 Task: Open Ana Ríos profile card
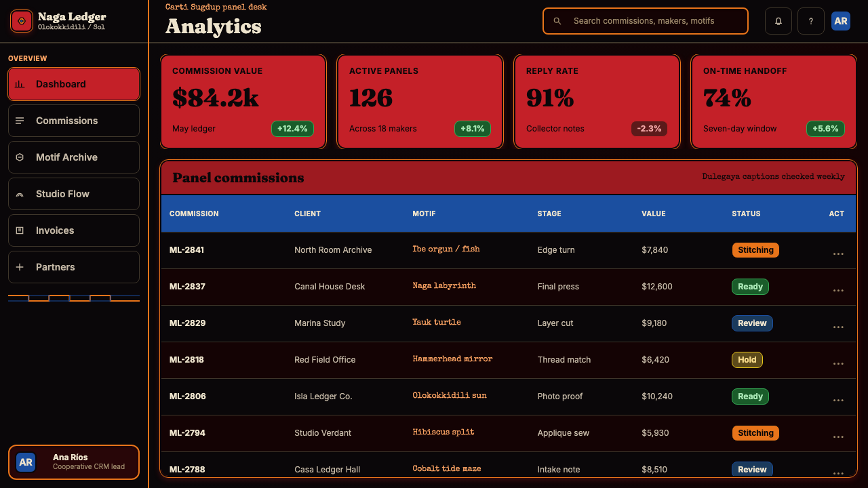74,462
